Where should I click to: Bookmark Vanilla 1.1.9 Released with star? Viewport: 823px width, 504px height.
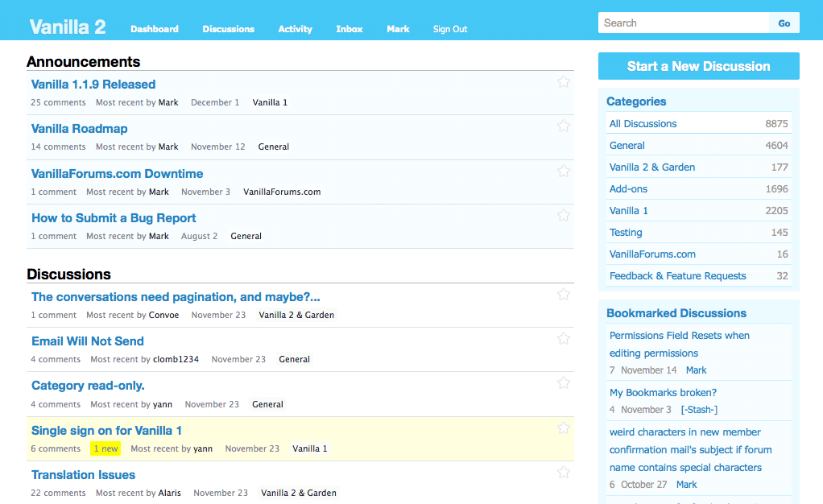[x=564, y=81]
